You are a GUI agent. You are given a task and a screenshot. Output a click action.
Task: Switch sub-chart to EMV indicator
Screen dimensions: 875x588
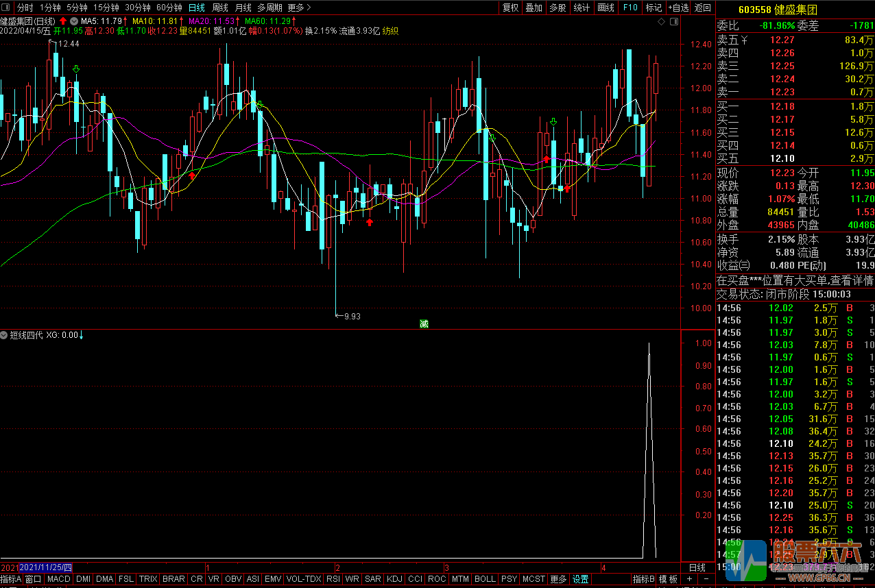tap(273, 579)
